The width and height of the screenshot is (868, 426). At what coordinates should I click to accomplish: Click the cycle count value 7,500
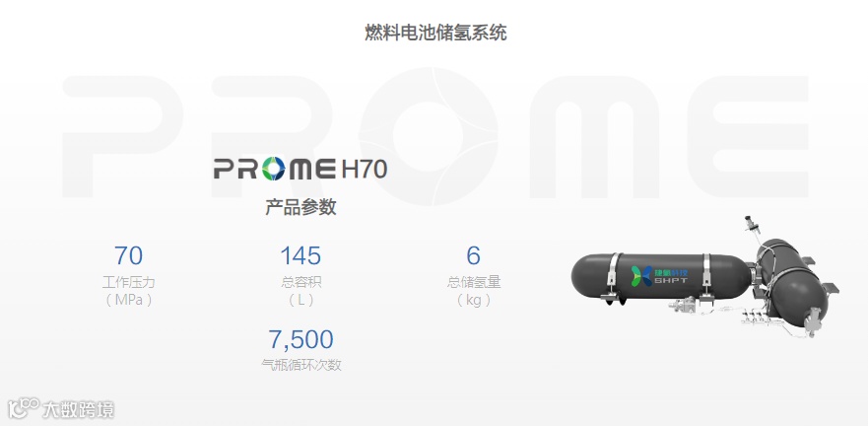click(x=300, y=339)
